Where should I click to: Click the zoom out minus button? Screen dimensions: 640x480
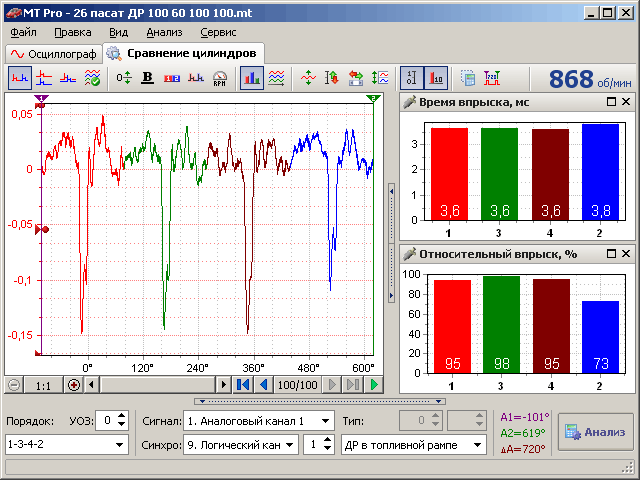point(14,385)
